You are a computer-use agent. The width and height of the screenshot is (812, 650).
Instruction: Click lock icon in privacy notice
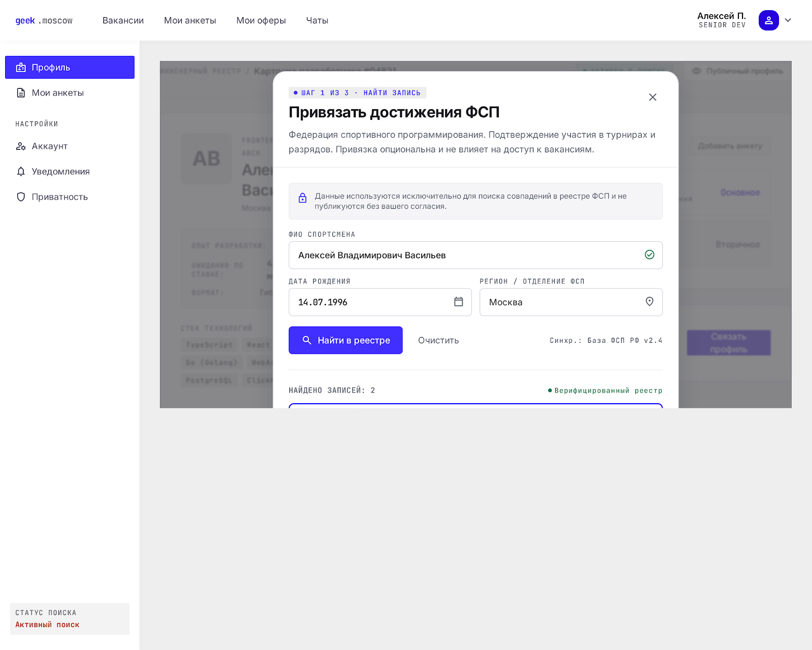(x=302, y=198)
